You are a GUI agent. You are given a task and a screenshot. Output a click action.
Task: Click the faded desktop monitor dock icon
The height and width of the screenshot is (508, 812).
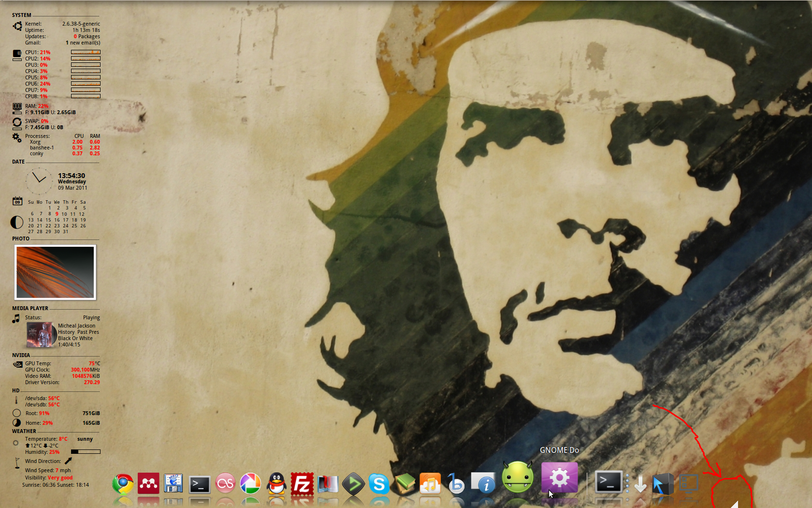[689, 483]
